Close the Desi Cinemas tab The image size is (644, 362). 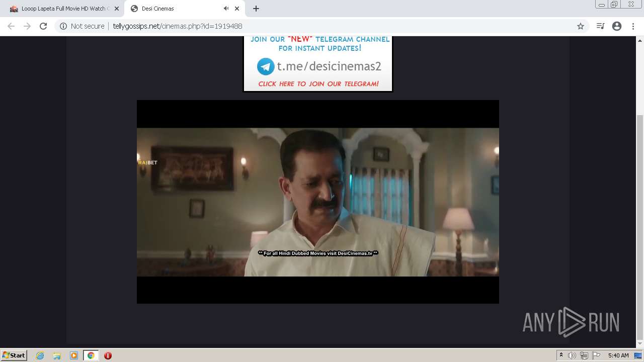click(237, 9)
